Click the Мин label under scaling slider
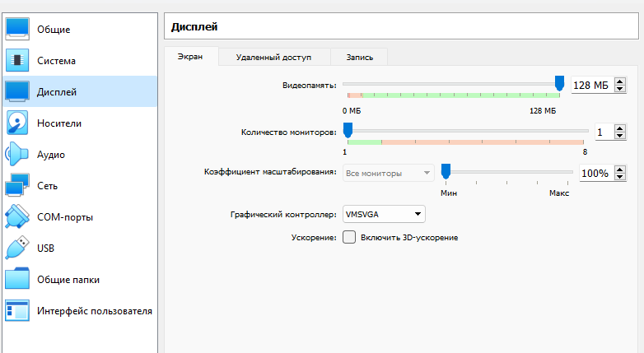Screen dimensions: 644x353 coord(449,193)
